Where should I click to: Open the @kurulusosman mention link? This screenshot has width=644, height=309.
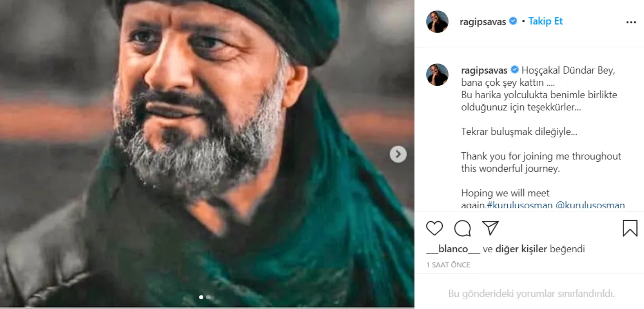pos(590,205)
